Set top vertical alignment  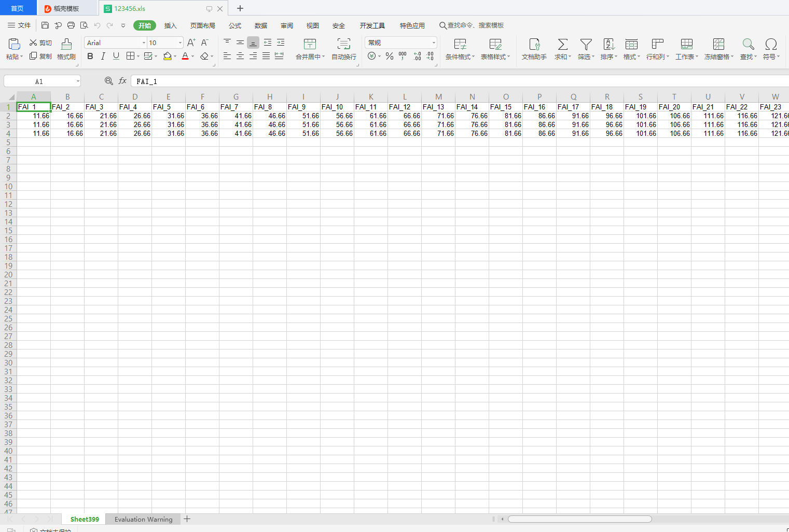click(x=227, y=42)
